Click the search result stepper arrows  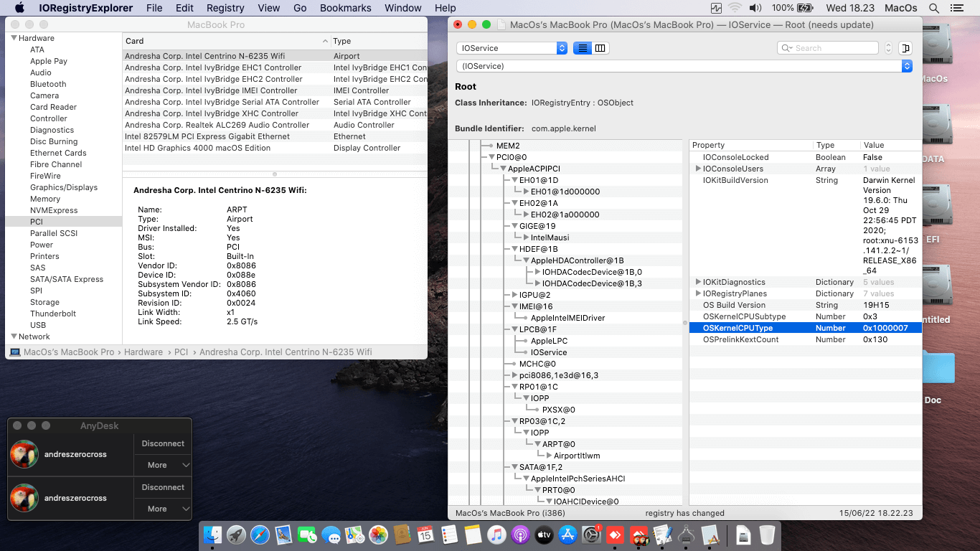coord(888,48)
